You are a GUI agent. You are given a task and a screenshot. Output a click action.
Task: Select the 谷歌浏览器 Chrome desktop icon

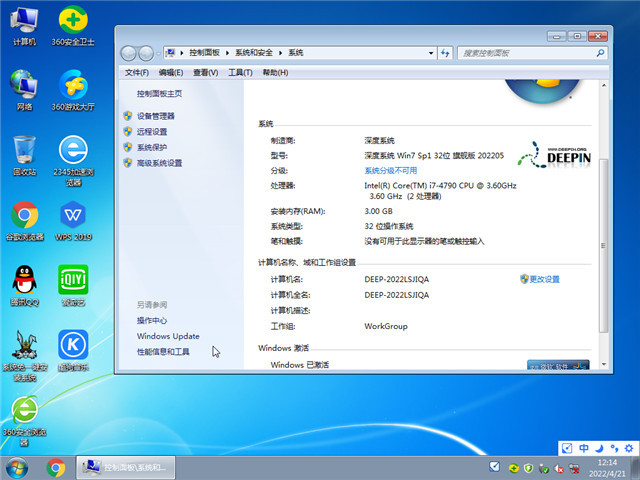pyautogui.click(x=24, y=221)
